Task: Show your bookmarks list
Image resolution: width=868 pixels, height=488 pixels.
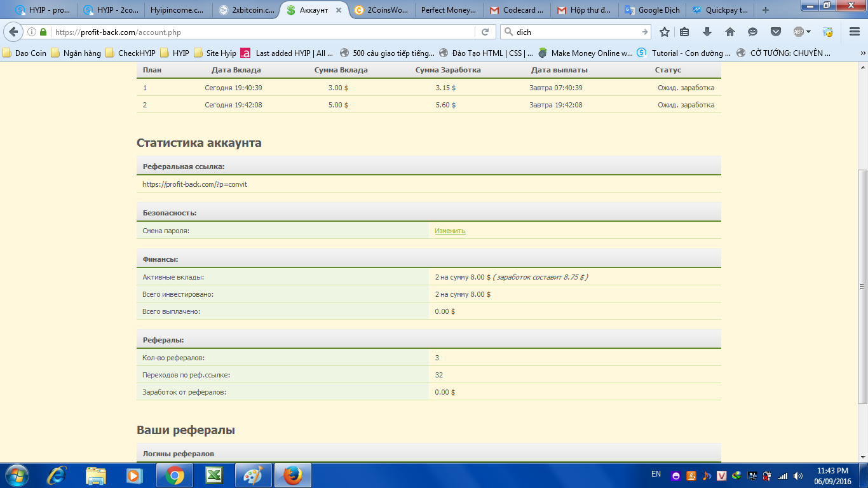Action: click(x=684, y=32)
